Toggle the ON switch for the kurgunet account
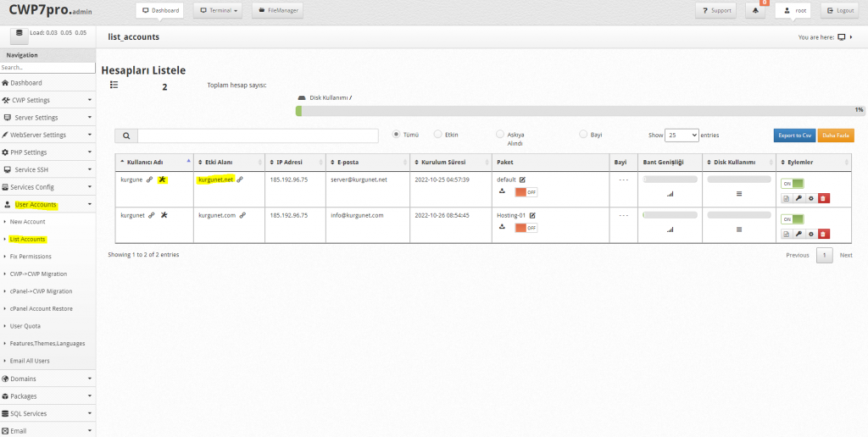This screenshot has height=437, width=868. pos(793,219)
